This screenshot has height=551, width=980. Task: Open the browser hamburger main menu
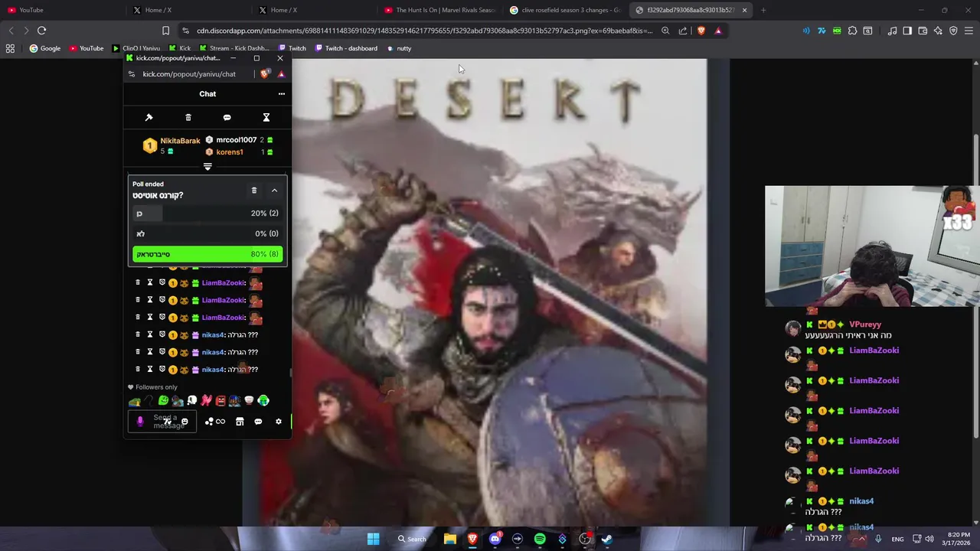[x=969, y=31]
